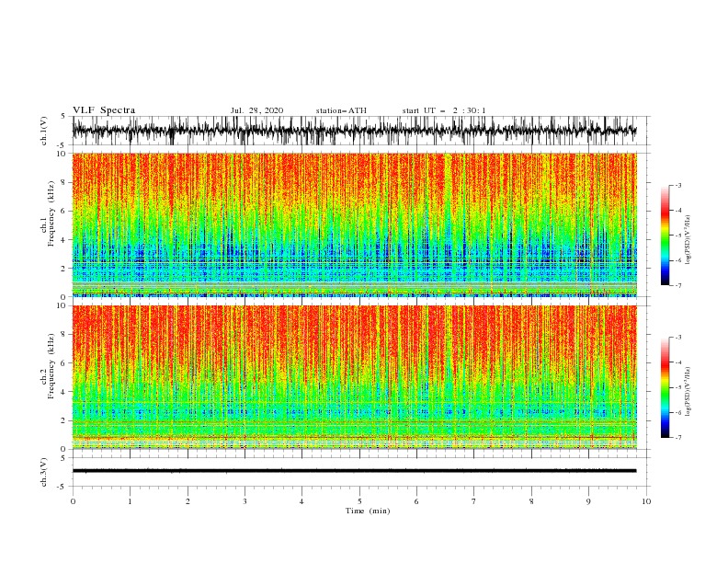The height and width of the screenshot is (563, 728).
Task: Click the ch.3 flat waveform trace
Action: tap(354, 471)
